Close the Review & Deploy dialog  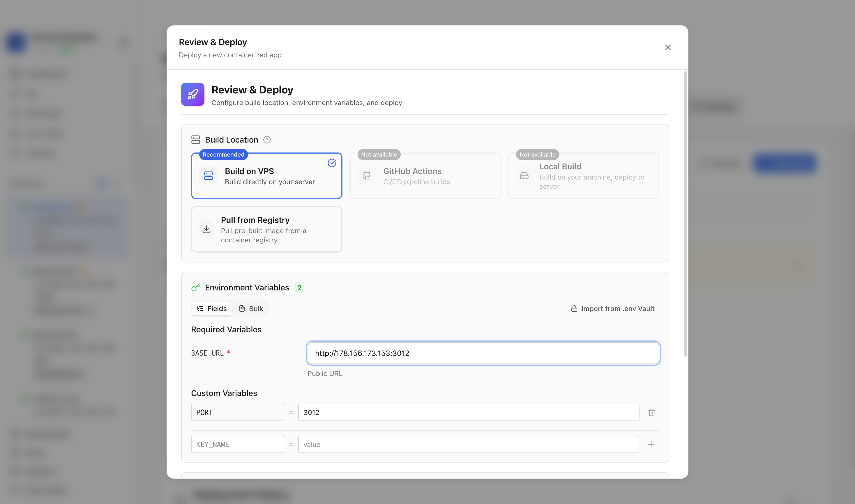[668, 47]
